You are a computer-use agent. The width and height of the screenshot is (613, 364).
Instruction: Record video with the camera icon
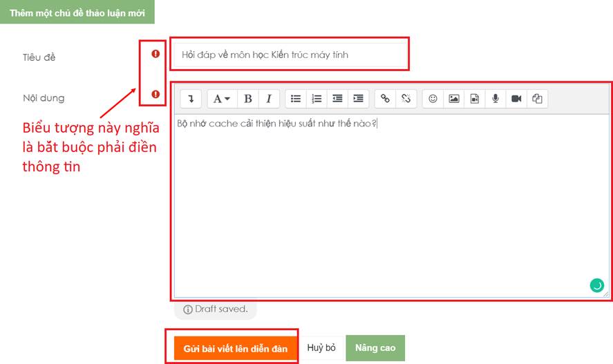pyautogui.click(x=516, y=98)
